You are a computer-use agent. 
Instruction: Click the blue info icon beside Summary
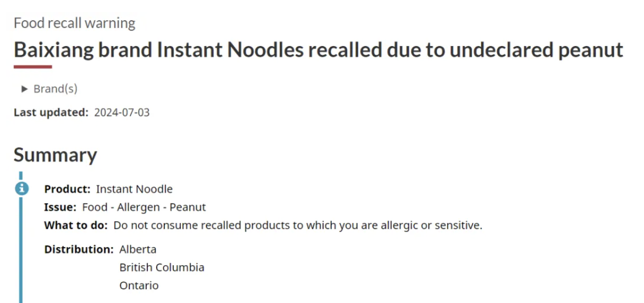22,189
